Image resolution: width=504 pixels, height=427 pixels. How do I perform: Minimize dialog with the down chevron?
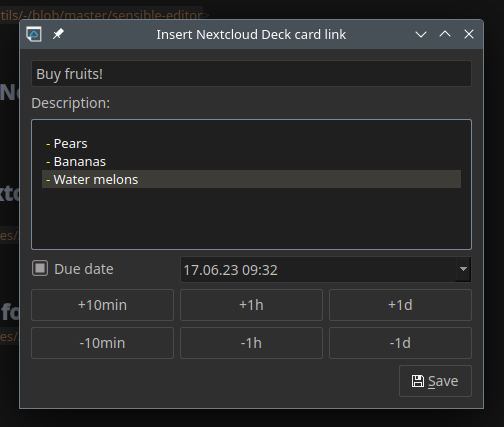tap(421, 34)
